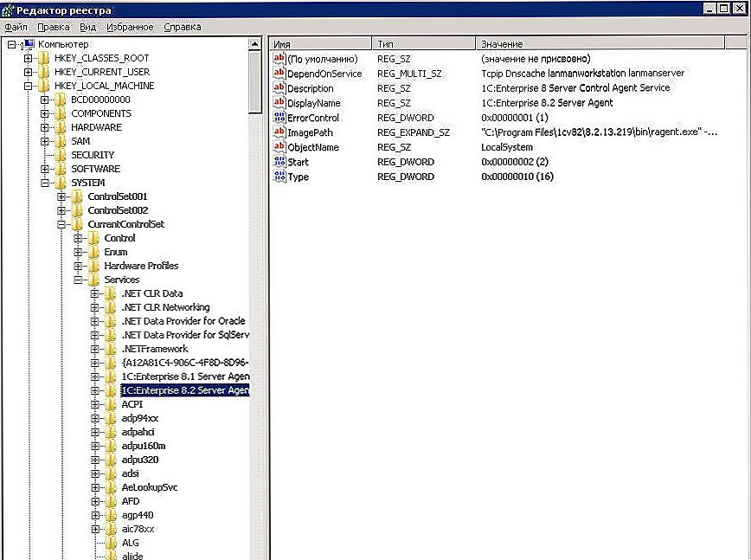Select 1C:Enterprise 8.2 Server Agent key
751x560 pixels.
(185, 391)
